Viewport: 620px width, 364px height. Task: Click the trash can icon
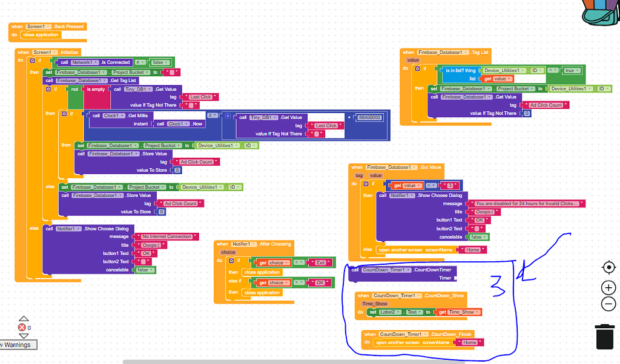tap(605, 337)
